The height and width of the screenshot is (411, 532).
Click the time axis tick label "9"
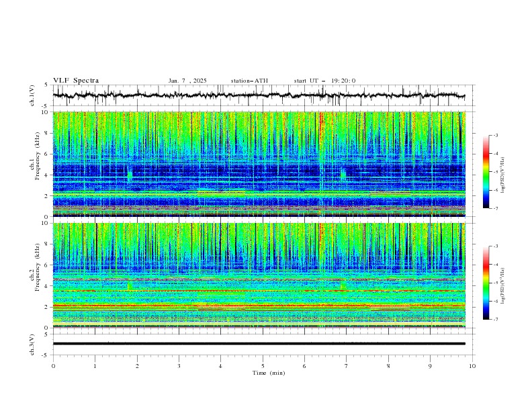pos(430,366)
